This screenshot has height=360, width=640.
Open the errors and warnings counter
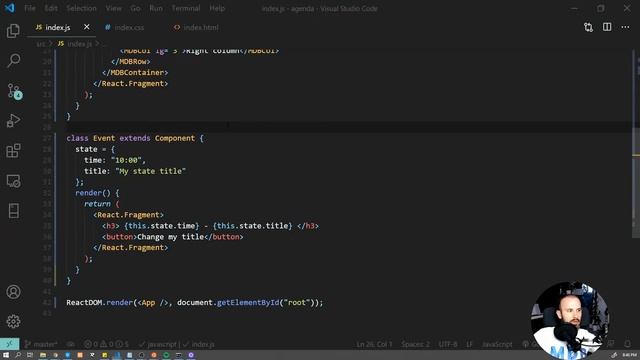106,344
